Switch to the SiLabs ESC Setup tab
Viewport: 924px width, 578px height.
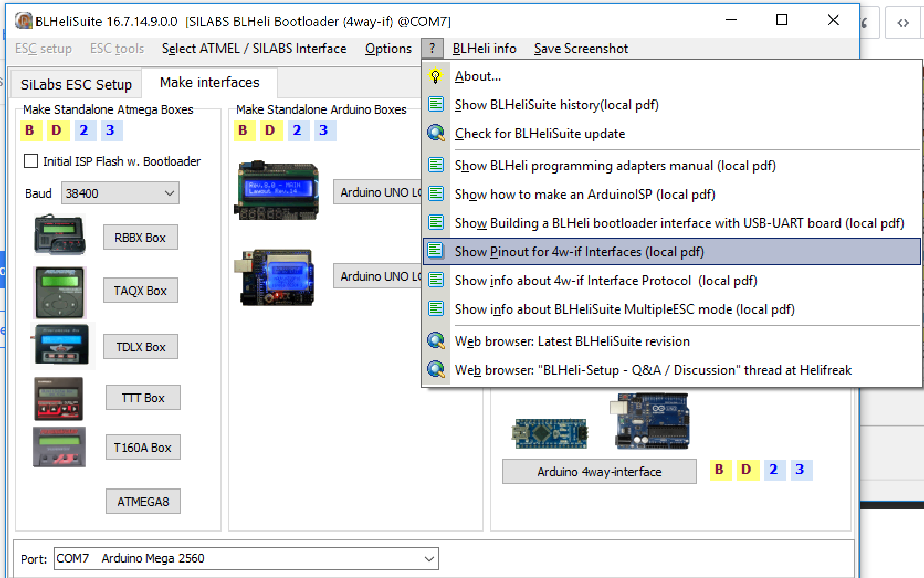click(x=76, y=85)
